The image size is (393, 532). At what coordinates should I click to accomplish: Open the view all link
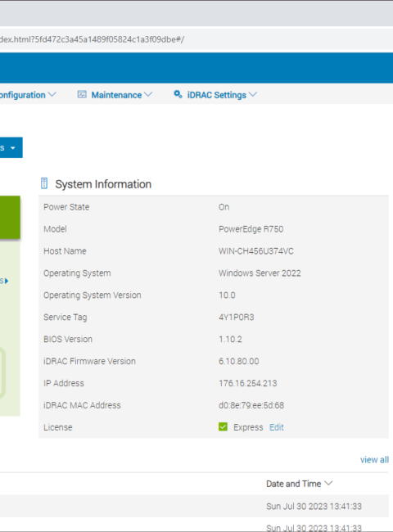[374, 460]
